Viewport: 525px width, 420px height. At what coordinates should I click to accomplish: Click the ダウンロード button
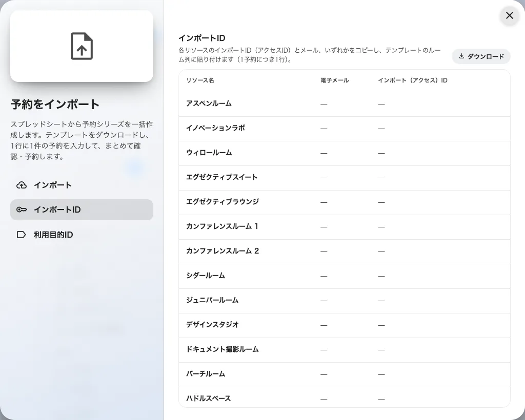pyautogui.click(x=481, y=56)
